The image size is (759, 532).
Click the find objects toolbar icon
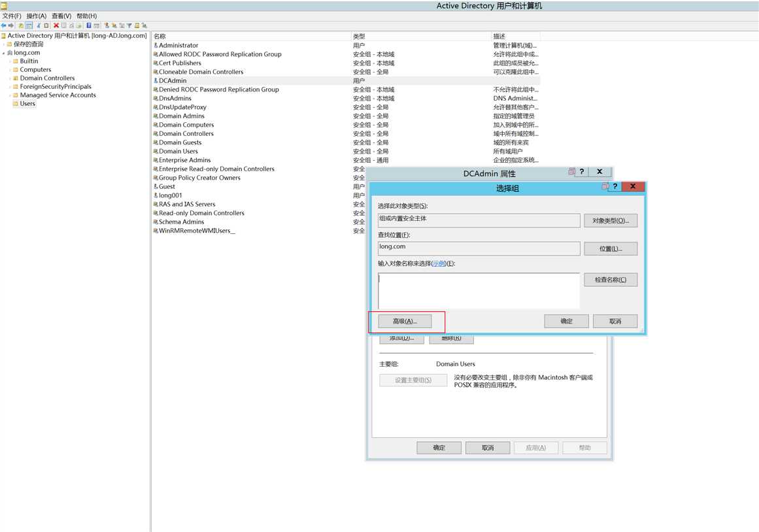(x=137, y=25)
